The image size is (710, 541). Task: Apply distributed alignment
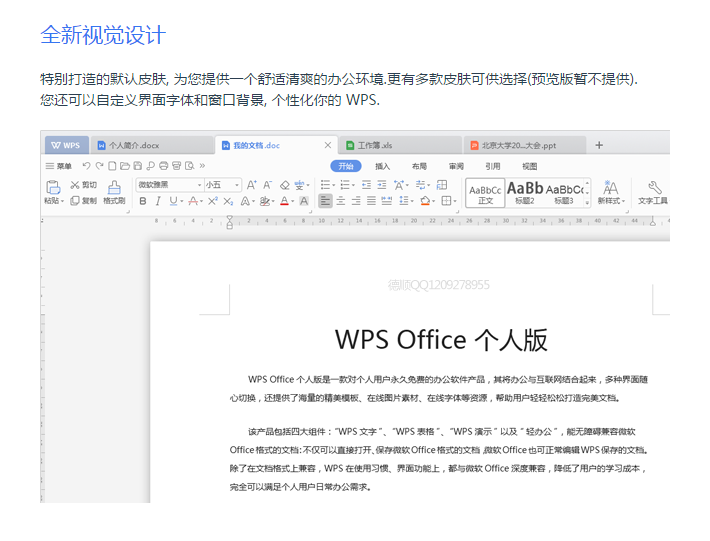click(387, 201)
